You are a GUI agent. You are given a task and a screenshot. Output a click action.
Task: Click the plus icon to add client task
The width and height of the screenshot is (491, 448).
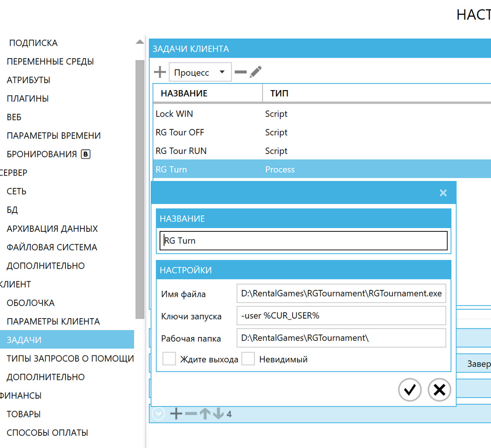click(160, 72)
